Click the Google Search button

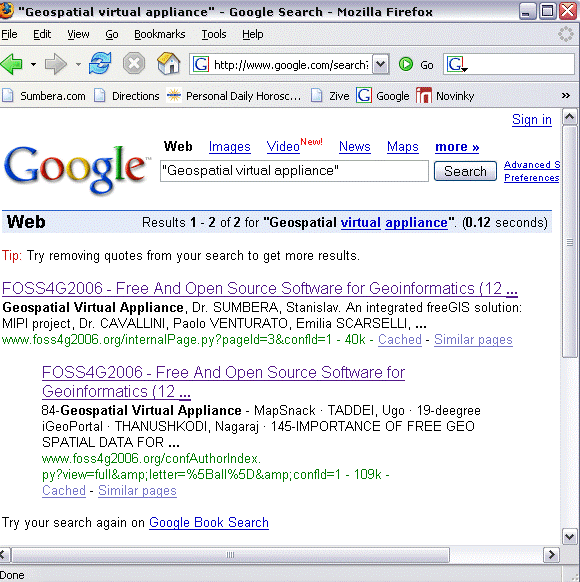(x=465, y=171)
